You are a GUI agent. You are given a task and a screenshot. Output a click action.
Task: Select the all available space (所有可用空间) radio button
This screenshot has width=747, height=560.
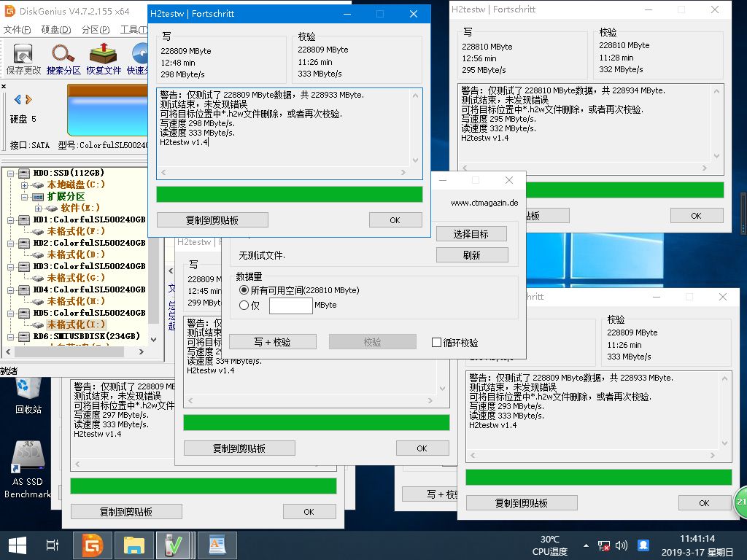[x=244, y=290]
